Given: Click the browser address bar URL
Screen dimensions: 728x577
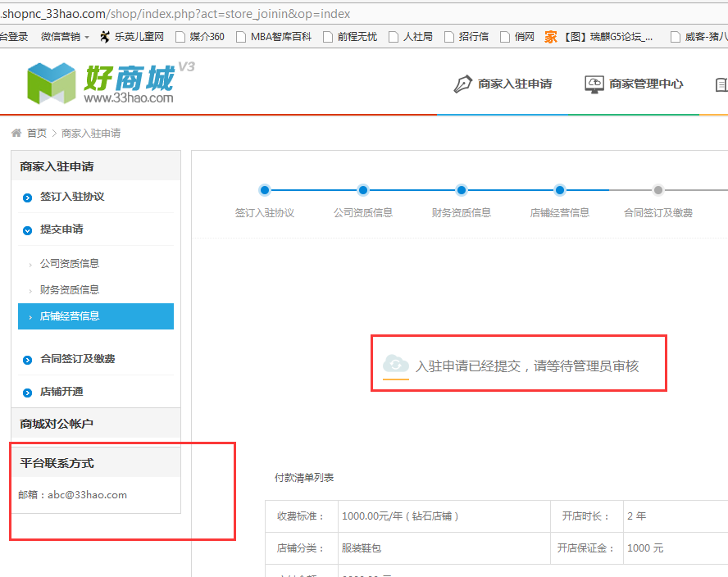Looking at the screenshot, I should [175, 14].
